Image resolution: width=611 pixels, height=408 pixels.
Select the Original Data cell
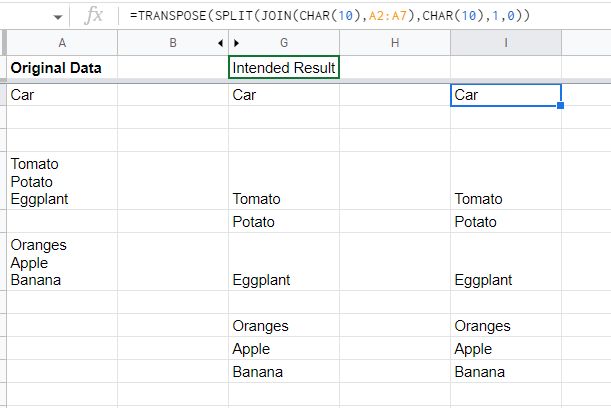62,68
